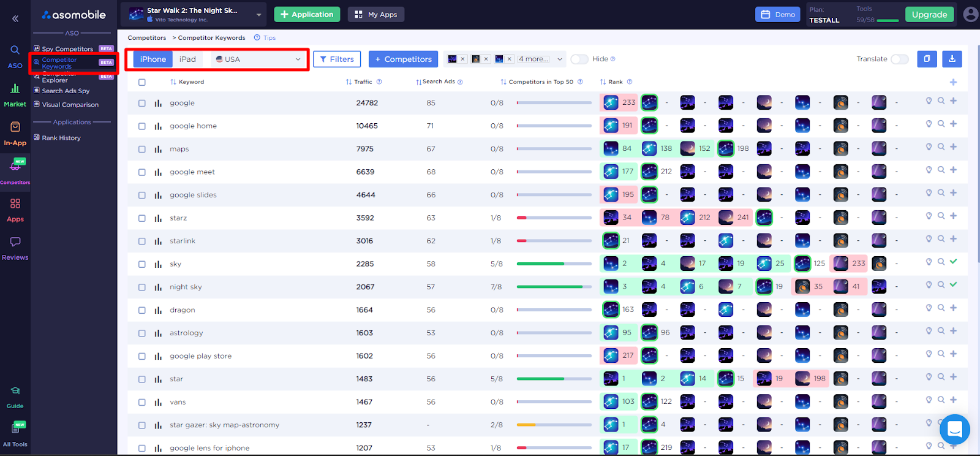
Task: Open the Market section
Action: click(15, 96)
